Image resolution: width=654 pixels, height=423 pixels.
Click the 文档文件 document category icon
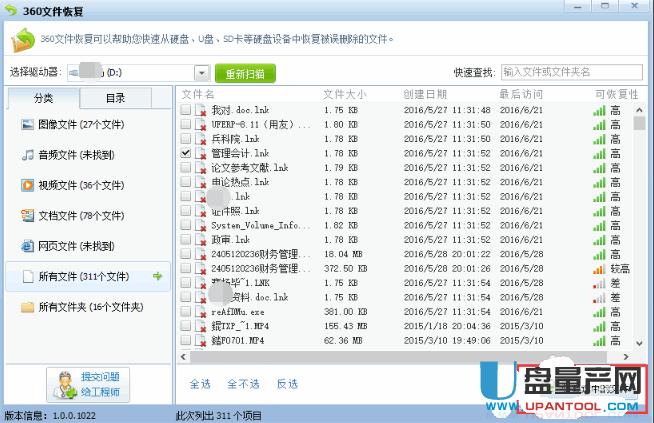(28, 215)
